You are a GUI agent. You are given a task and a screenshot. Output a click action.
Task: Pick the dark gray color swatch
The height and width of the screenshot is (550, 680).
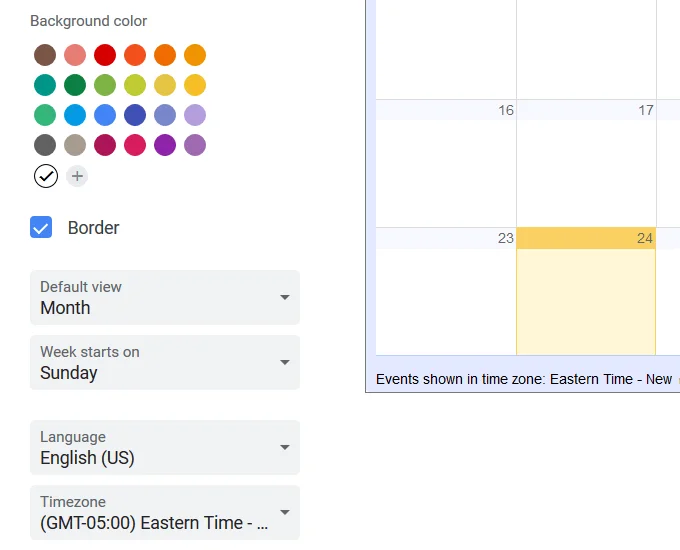point(45,145)
